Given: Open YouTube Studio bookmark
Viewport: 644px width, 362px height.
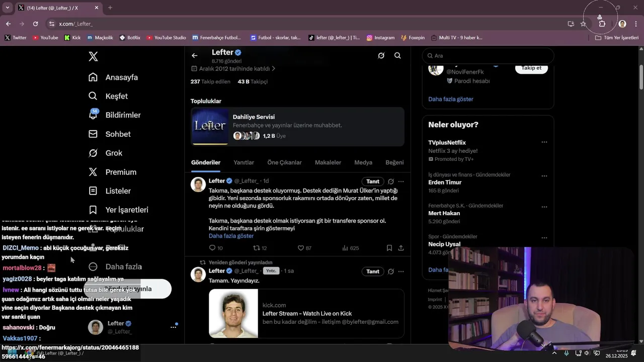Looking at the screenshot, I should [167, 38].
